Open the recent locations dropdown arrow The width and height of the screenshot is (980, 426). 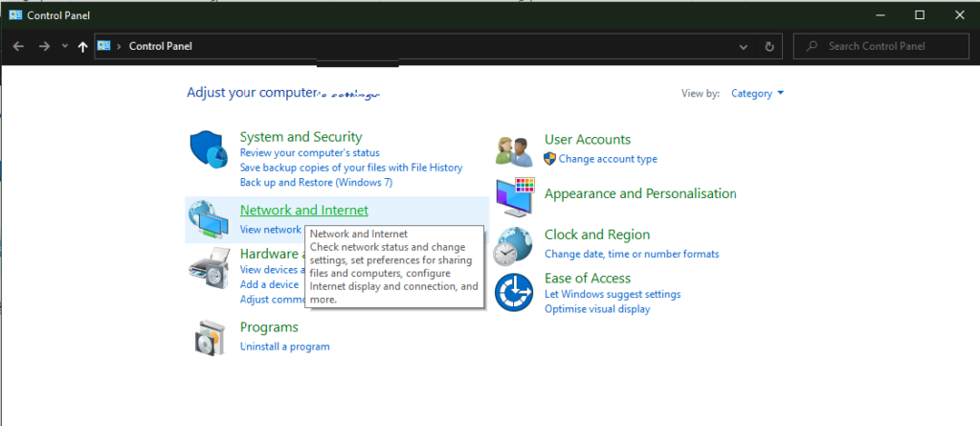point(64,46)
